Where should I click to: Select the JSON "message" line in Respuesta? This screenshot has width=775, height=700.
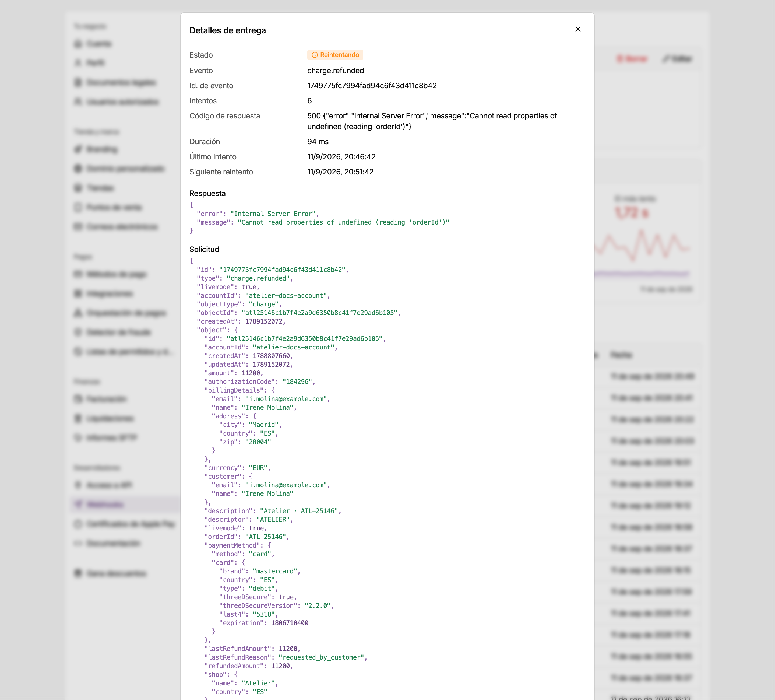tap(323, 222)
